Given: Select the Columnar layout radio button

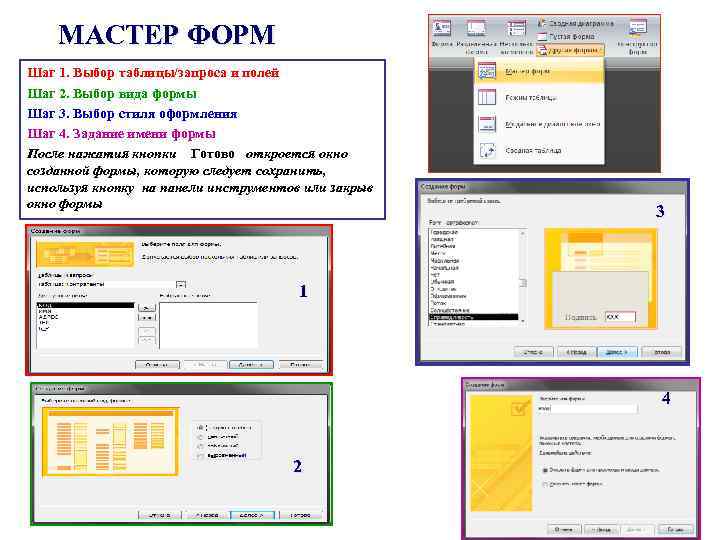Looking at the screenshot, I should (x=200, y=428).
